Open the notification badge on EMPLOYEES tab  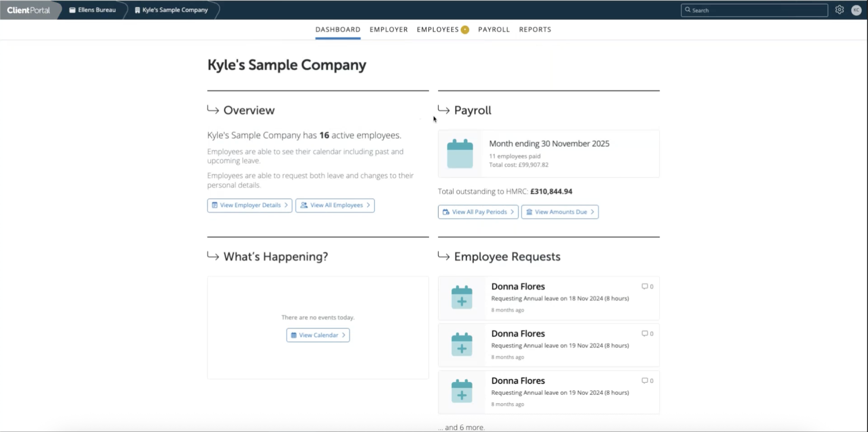pos(465,30)
